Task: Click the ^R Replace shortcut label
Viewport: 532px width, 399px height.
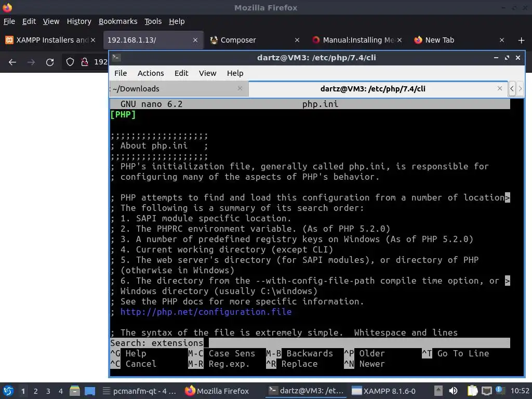Action: pos(292,364)
